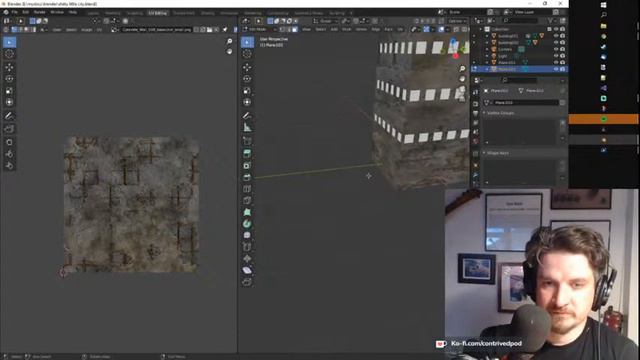
Task: Collapse the Shape Keys panel
Action: tap(484, 153)
